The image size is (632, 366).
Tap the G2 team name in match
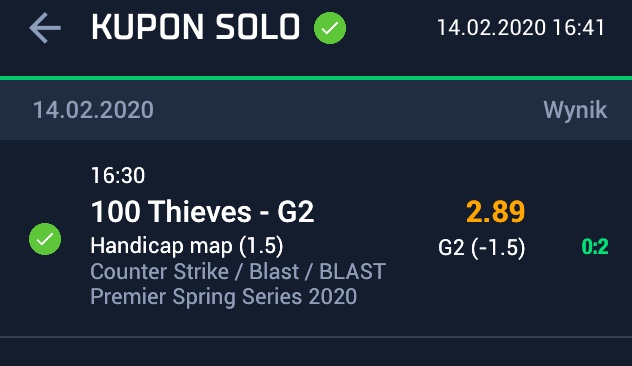[x=295, y=211]
